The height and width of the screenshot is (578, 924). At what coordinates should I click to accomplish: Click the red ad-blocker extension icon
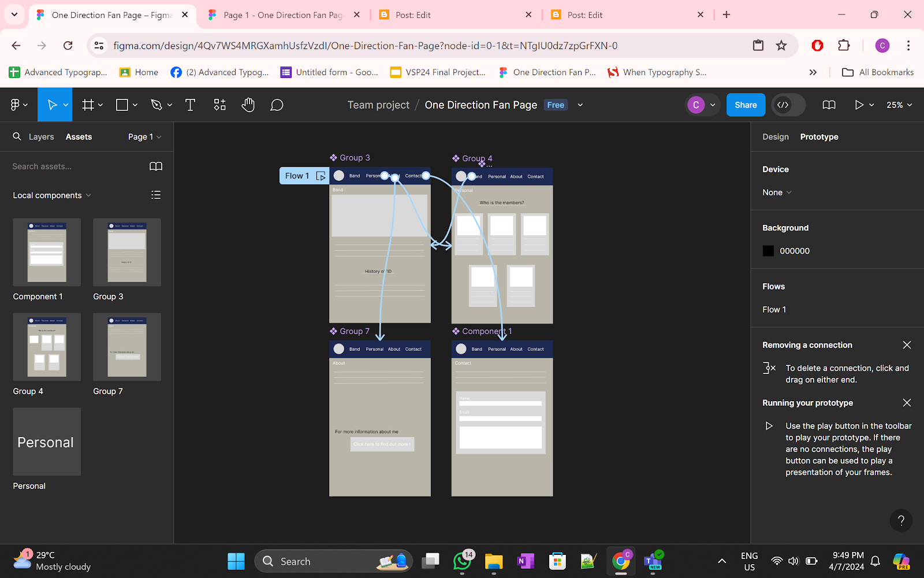(x=817, y=46)
